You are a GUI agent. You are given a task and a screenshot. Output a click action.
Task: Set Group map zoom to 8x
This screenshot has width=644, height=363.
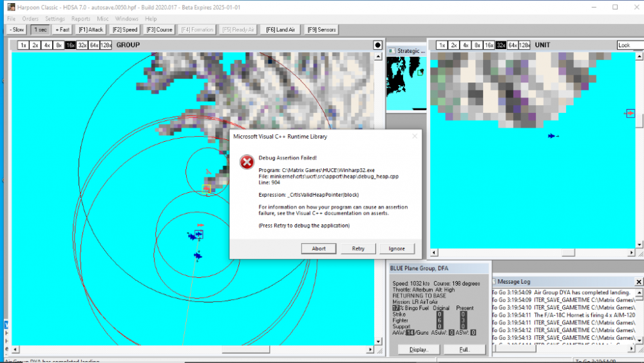pos(59,45)
